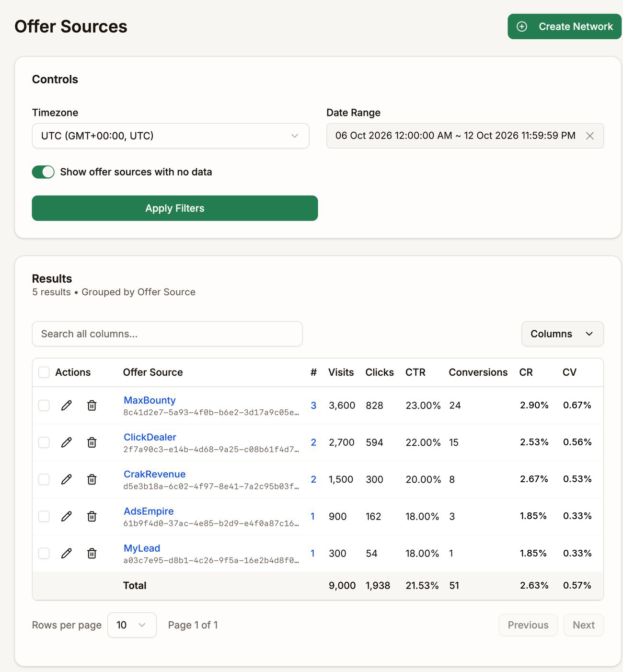Mark the AdsEmpire row checkbox
The height and width of the screenshot is (672, 623).
pyautogui.click(x=44, y=516)
